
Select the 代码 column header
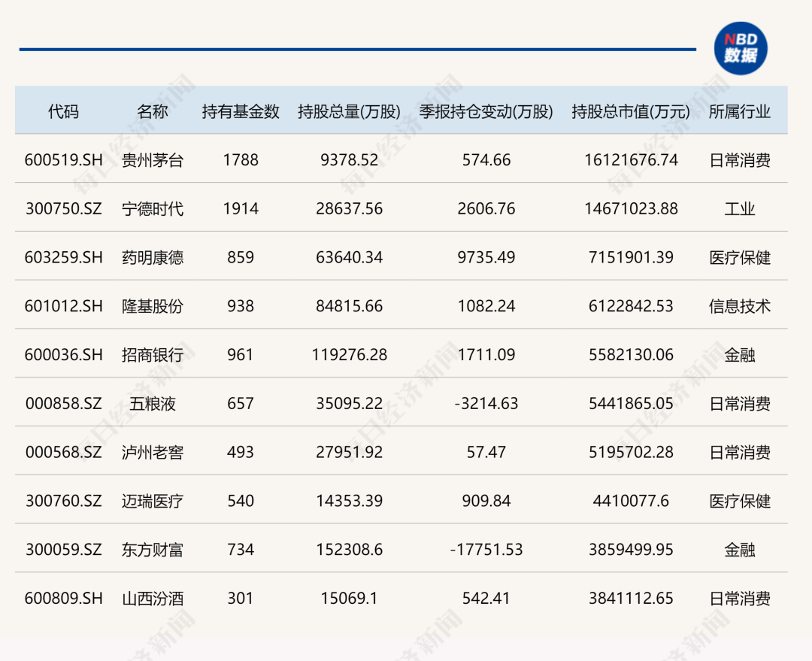coord(63,111)
